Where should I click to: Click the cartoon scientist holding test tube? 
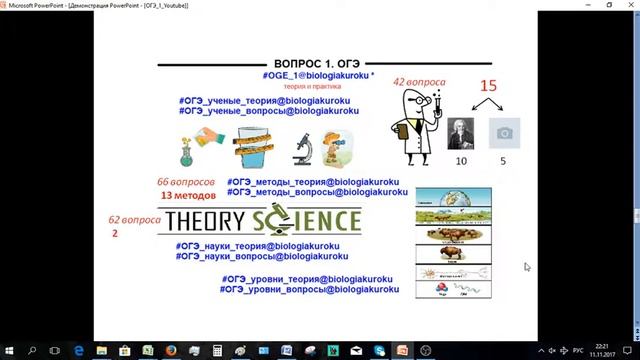click(417, 127)
